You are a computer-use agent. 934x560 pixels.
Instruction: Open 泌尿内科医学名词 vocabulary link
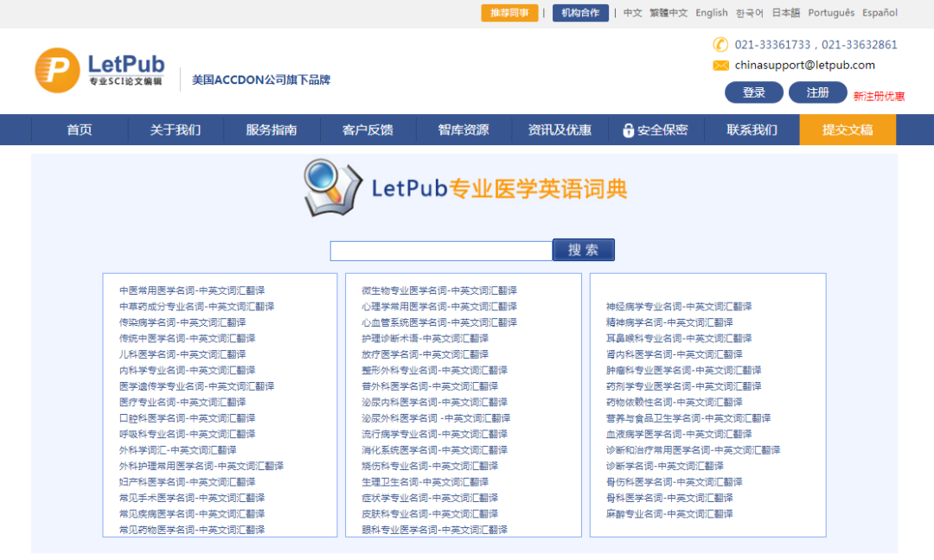pos(434,403)
